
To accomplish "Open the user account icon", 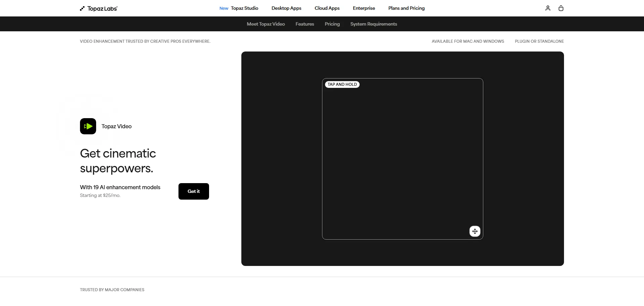I will tap(548, 8).
